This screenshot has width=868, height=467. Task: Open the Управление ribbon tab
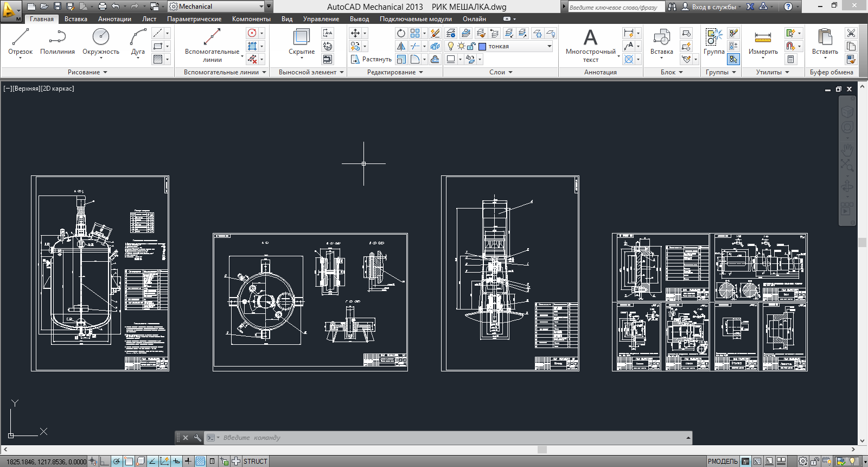(x=321, y=19)
